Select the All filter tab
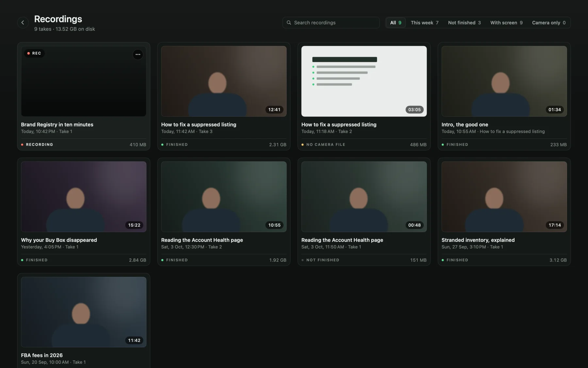This screenshot has width=588, height=368. click(x=396, y=23)
